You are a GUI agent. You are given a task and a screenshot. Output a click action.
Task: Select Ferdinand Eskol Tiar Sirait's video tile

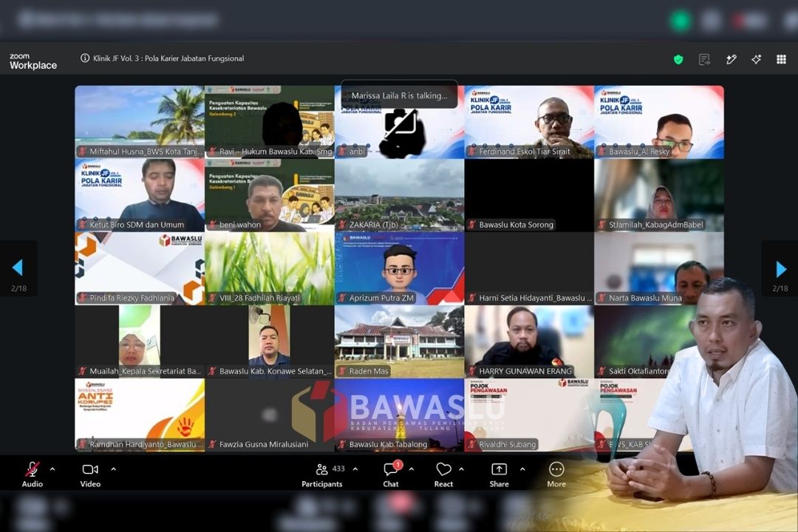click(x=529, y=122)
